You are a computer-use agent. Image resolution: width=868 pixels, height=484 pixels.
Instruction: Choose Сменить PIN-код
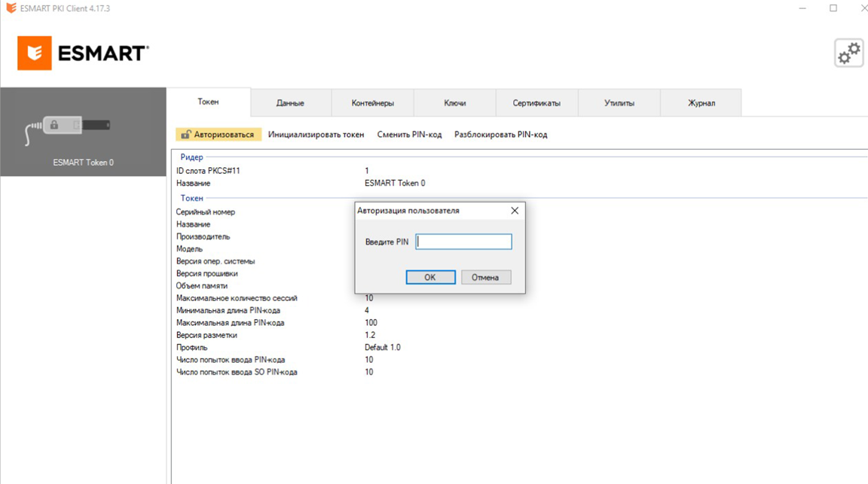(x=409, y=135)
